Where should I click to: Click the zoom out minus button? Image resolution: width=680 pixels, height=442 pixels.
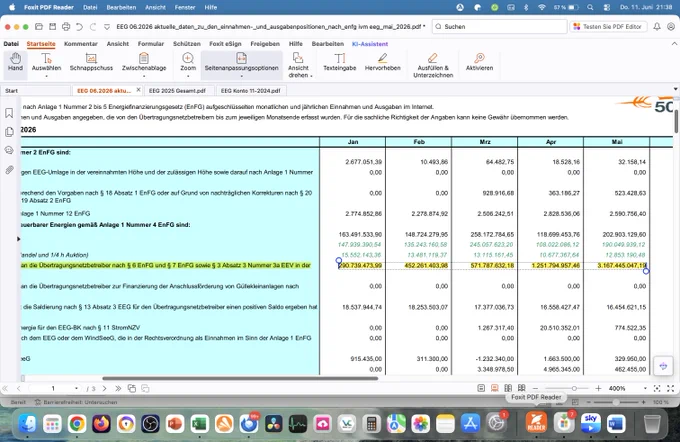click(536, 388)
